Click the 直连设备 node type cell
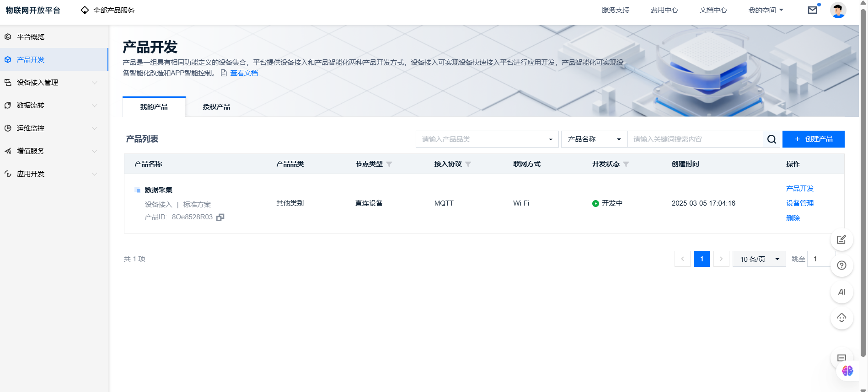The image size is (868, 392). [x=369, y=203]
